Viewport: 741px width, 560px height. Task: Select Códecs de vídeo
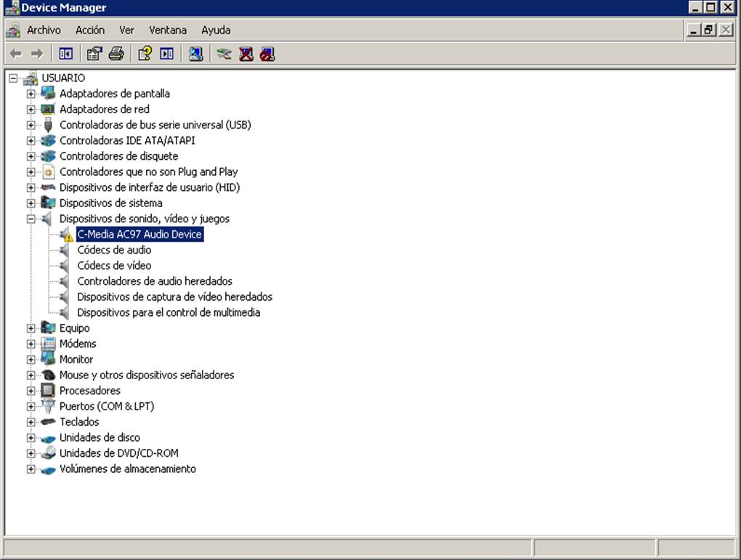click(114, 266)
